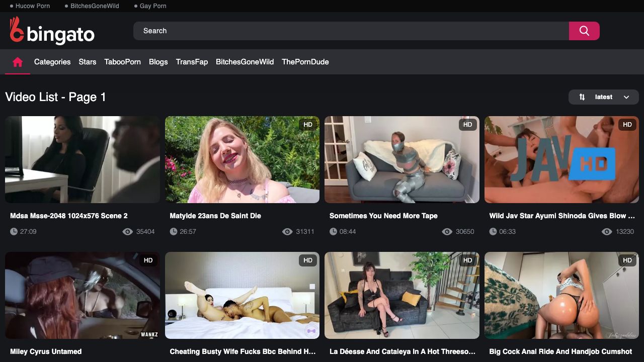Click the magnifier search button
Viewport: 644px width, 362px height.
(x=584, y=31)
